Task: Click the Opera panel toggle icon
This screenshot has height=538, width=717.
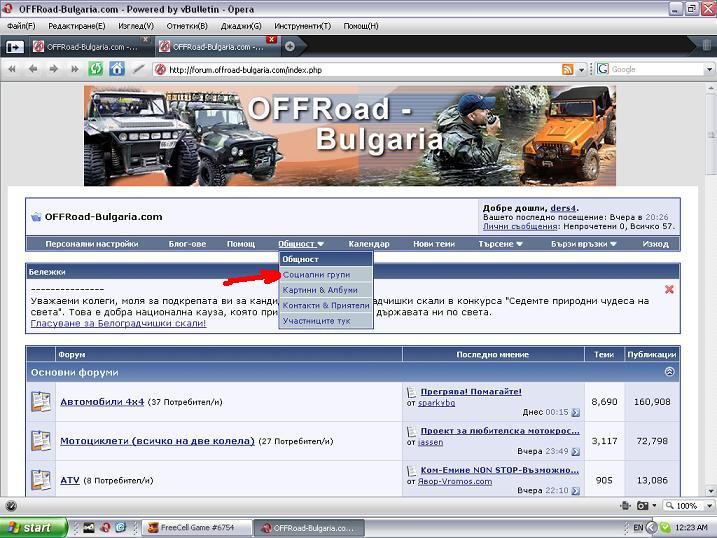Action: point(15,46)
